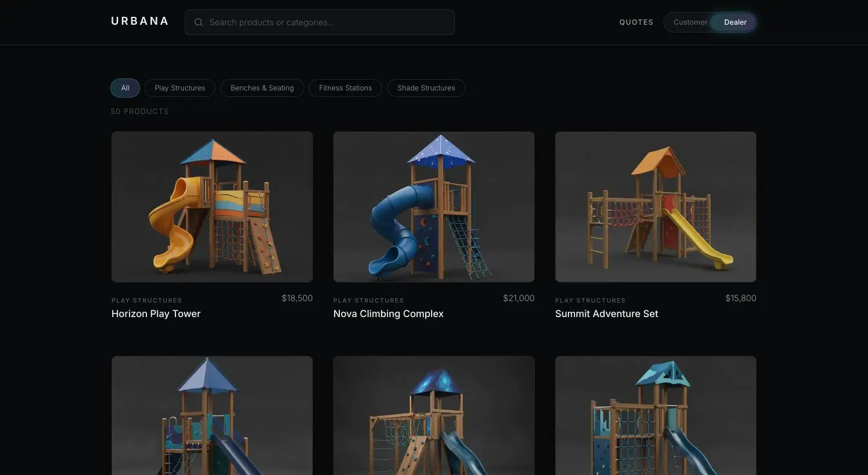Click the $15,800 price
The width and height of the screenshot is (868, 475).
tap(741, 298)
